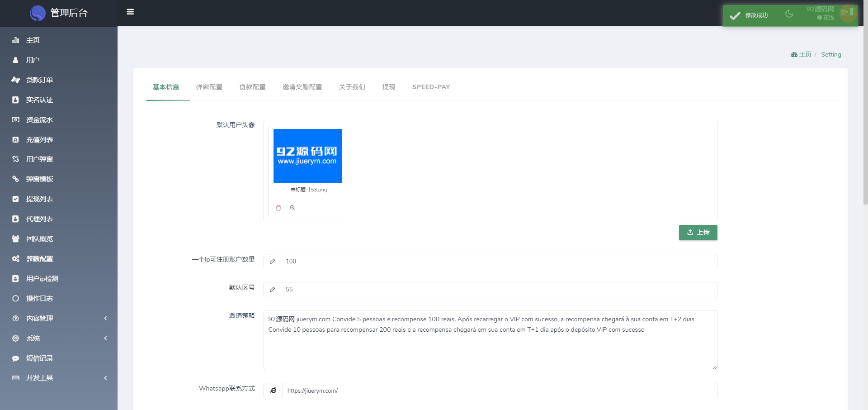This screenshot has height=410, width=868.
Task: Expand the 内容管理 submenu
Action: tap(59, 319)
